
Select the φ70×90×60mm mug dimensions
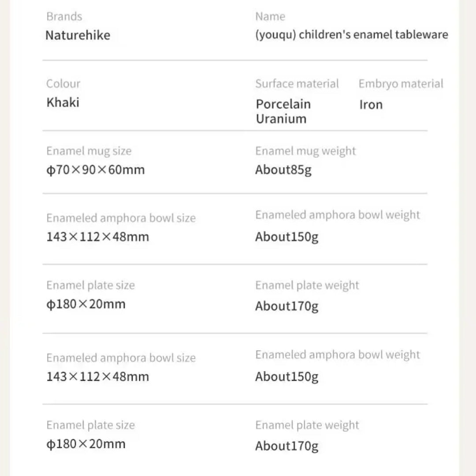pyautogui.click(x=96, y=170)
